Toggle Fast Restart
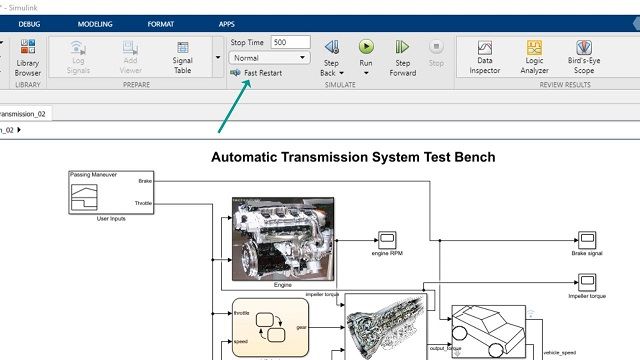The height and width of the screenshot is (360, 640). pos(256,73)
